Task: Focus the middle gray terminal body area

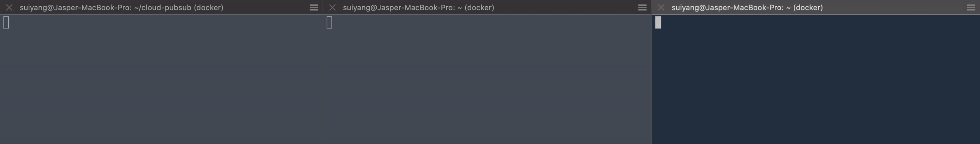Action: coord(487,79)
